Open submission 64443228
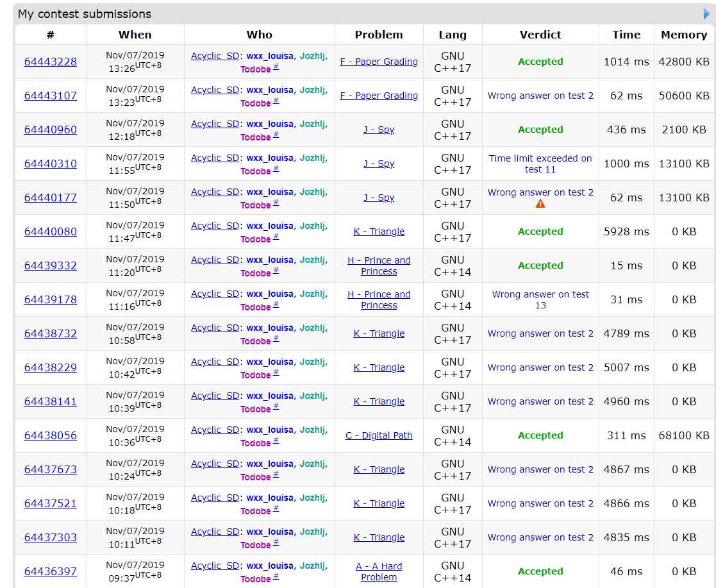This screenshot has height=588, width=716. click(51, 62)
